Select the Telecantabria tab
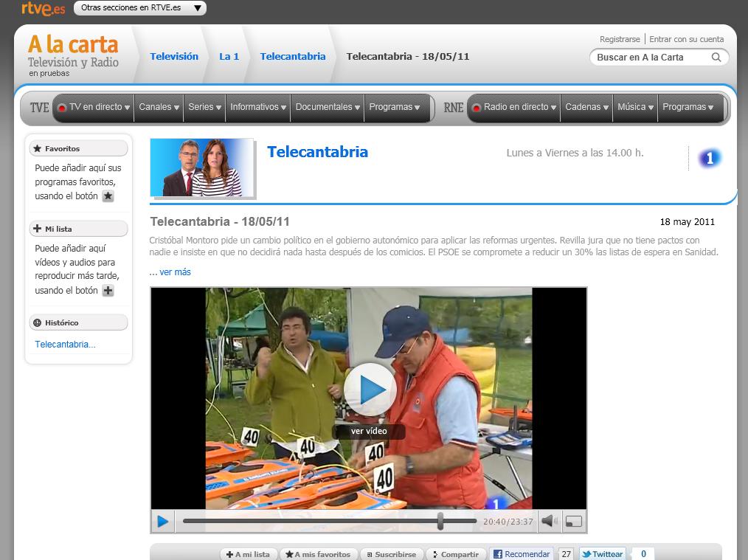The height and width of the screenshot is (560, 748). click(292, 55)
